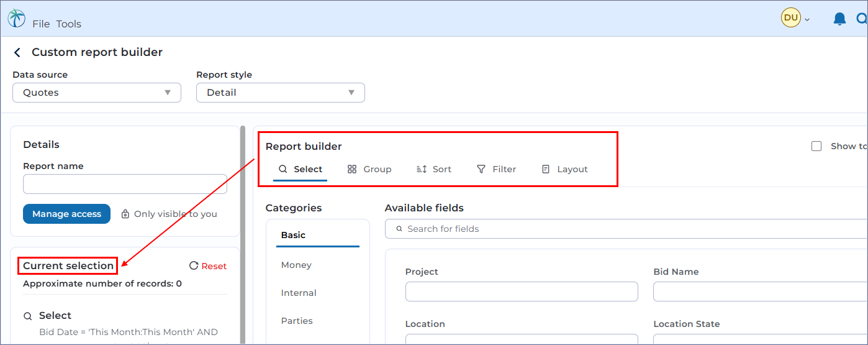The width and height of the screenshot is (868, 345).
Task: Select the Basic category
Action: click(318, 235)
